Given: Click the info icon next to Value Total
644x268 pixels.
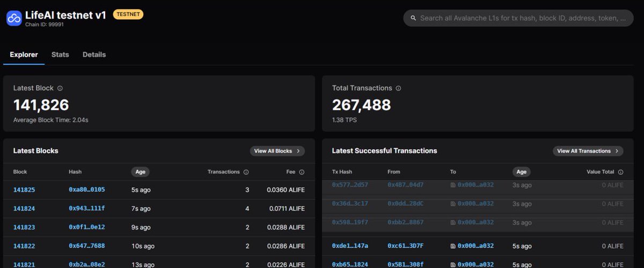Looking at the screenshot, I should point(620,172).
